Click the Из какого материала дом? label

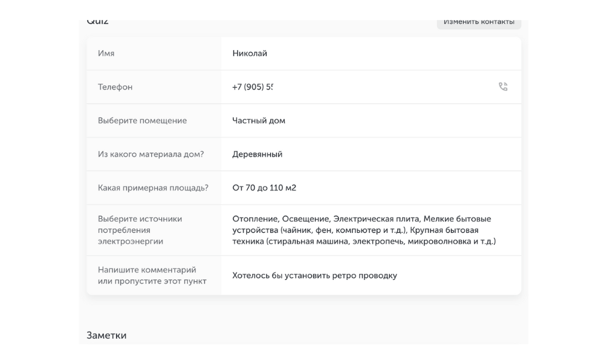tap(151, 155)
